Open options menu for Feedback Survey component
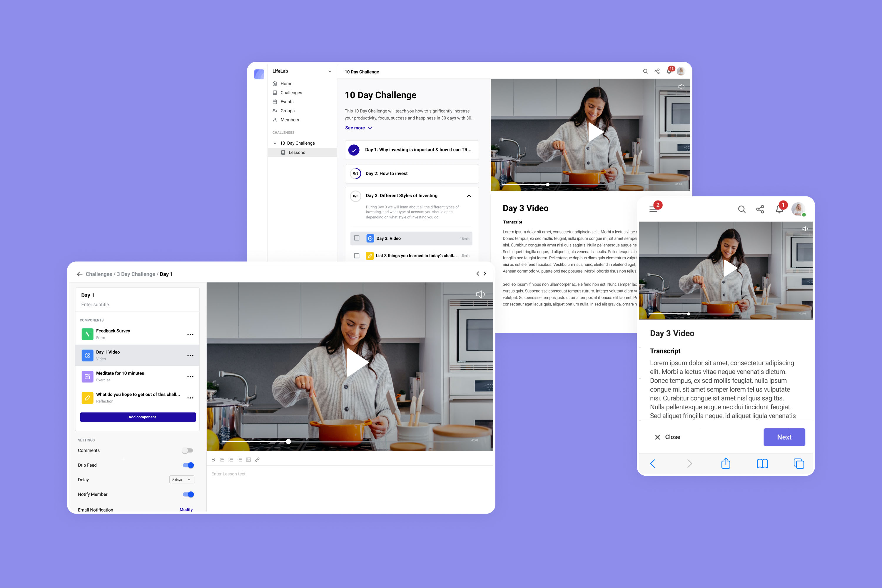 pos(190,334)
